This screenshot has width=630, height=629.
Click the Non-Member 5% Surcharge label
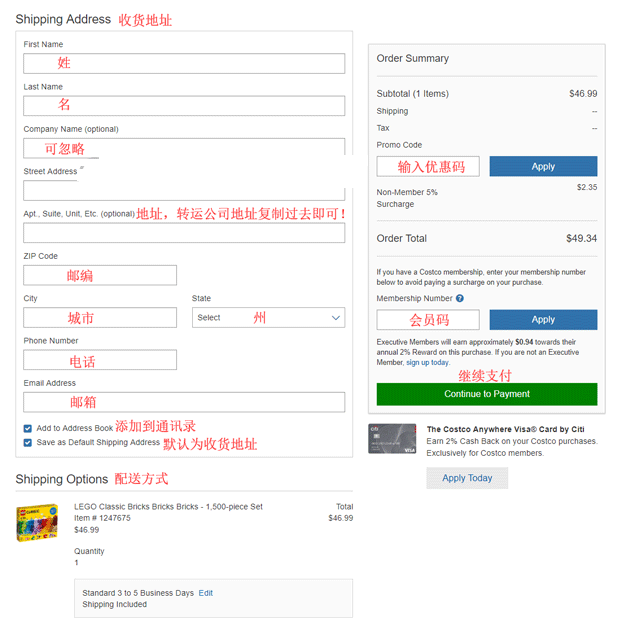point(407,198)
